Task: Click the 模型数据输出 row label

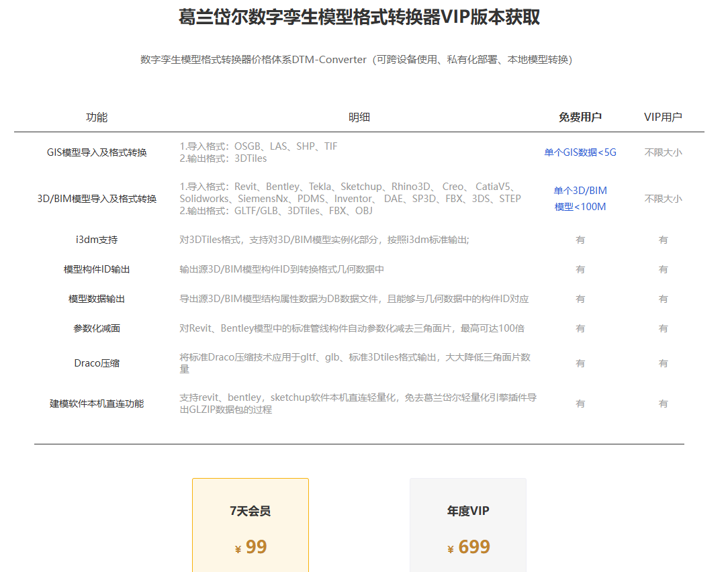Action: (x=97, y=299)
